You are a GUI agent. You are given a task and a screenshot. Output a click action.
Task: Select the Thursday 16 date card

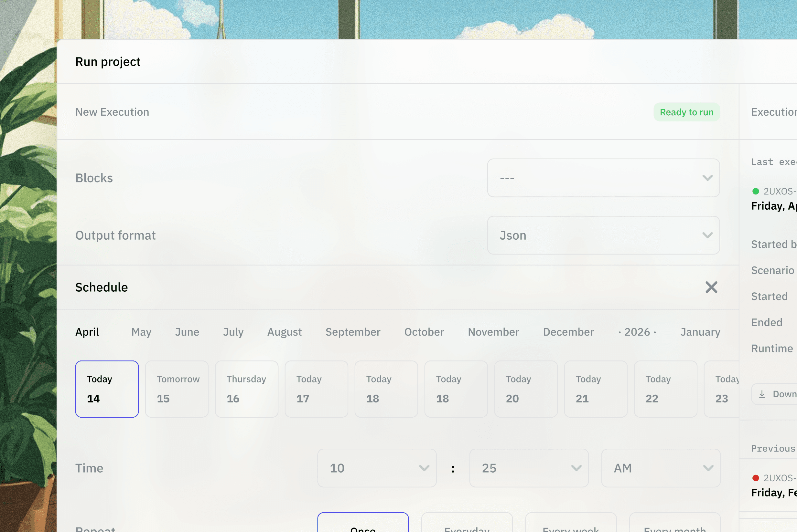[247, 389]
